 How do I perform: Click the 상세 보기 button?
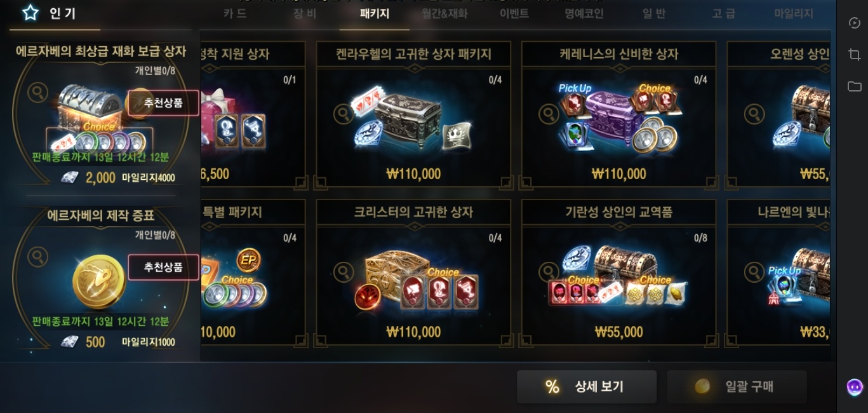[x=587, y=386]
